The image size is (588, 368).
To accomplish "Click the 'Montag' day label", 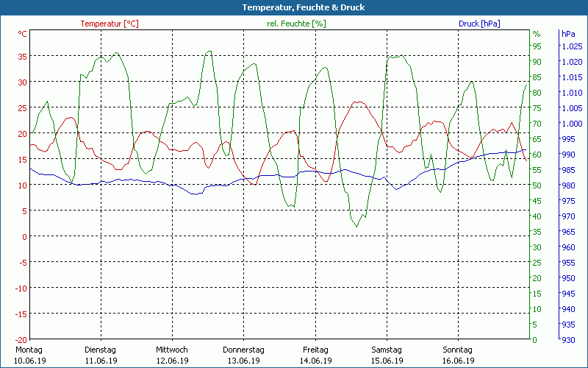I will [29, 350].
